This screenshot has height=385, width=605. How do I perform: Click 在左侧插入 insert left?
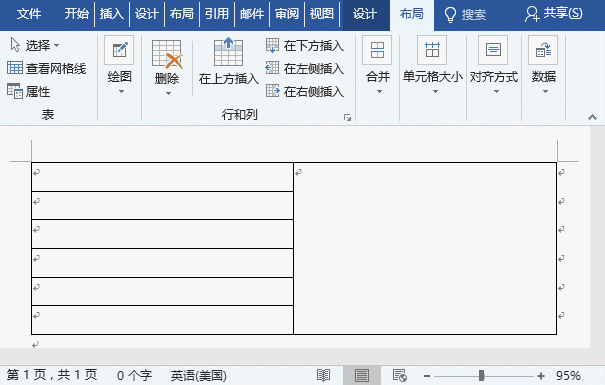tap(305, 69)
